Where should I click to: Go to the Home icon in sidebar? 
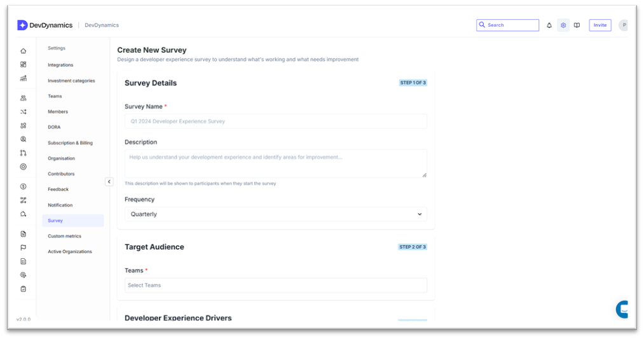pyautogui.click(x=24, y=51)
